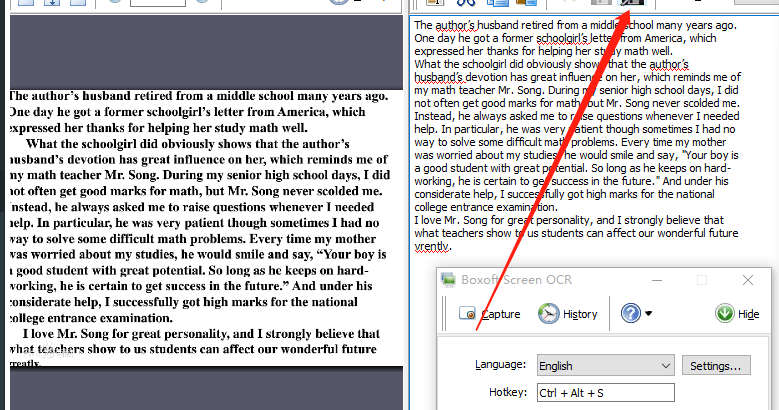Click the chevron in the Language dropdown

665,366
